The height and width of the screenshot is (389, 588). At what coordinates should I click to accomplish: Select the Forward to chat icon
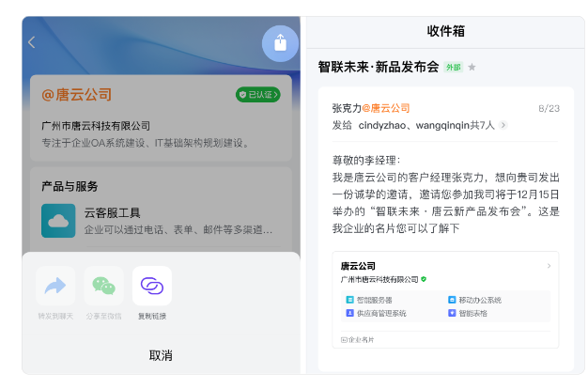[x=55, y=286]
